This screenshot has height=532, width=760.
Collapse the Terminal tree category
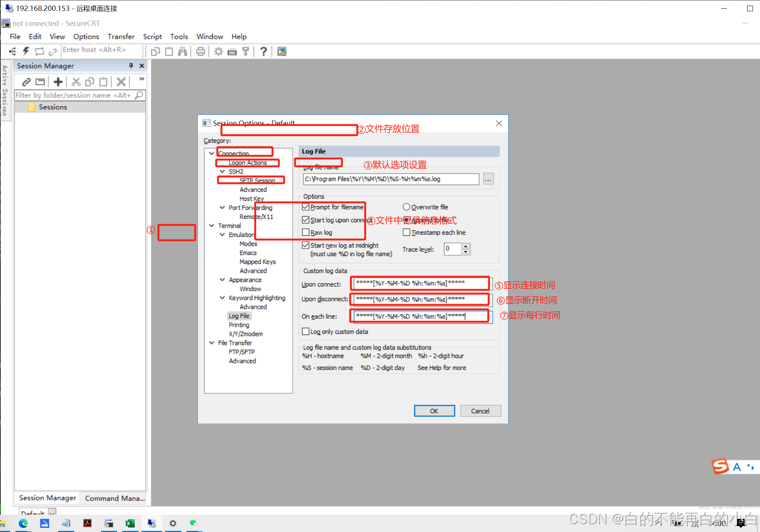[x=212, y=226]
